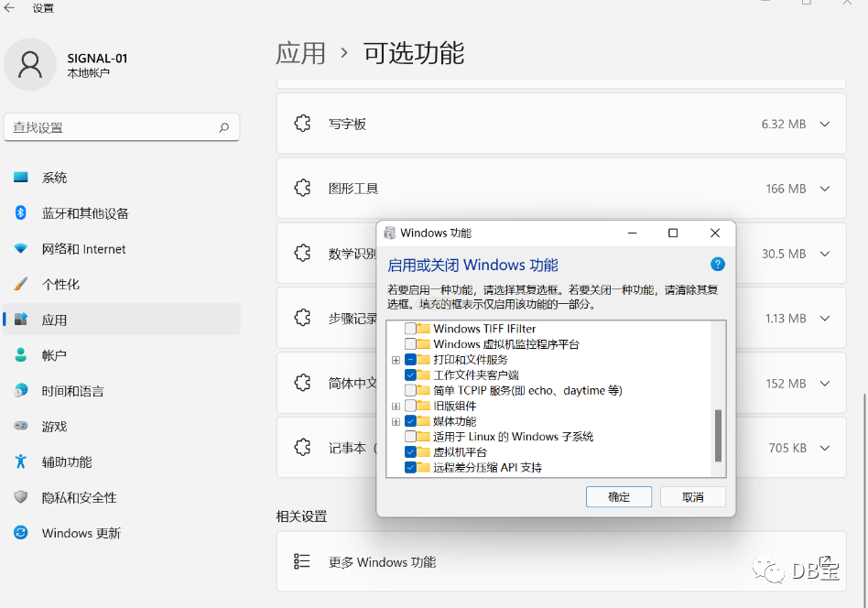Click the Bluetooth icon for 蓝牙和其他设备
The height and width of the screenshot is (608, 868).
(x=20, y=212)
